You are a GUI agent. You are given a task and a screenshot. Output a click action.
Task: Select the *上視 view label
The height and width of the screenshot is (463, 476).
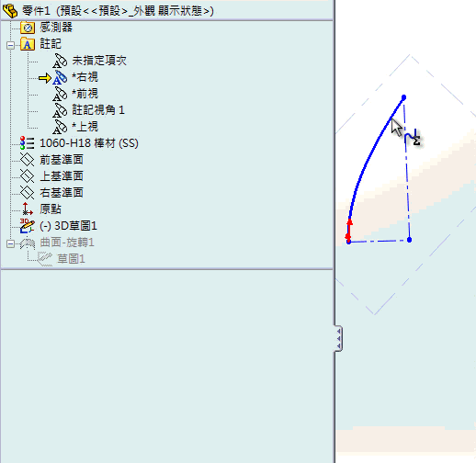tap(85, 127)
